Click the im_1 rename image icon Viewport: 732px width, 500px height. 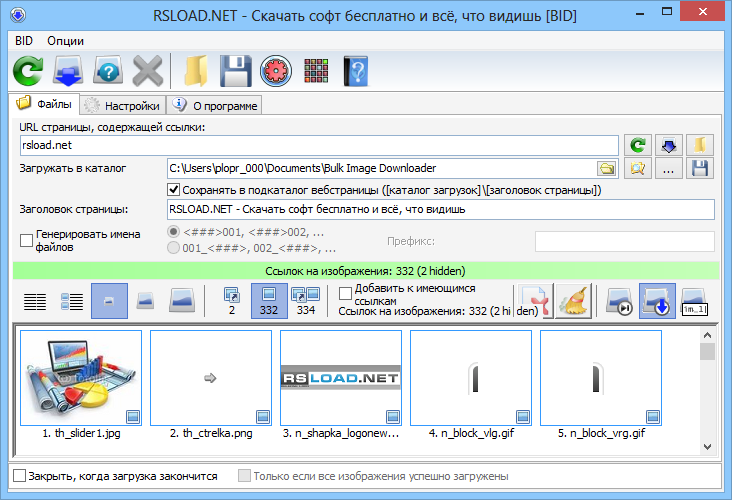694,301
